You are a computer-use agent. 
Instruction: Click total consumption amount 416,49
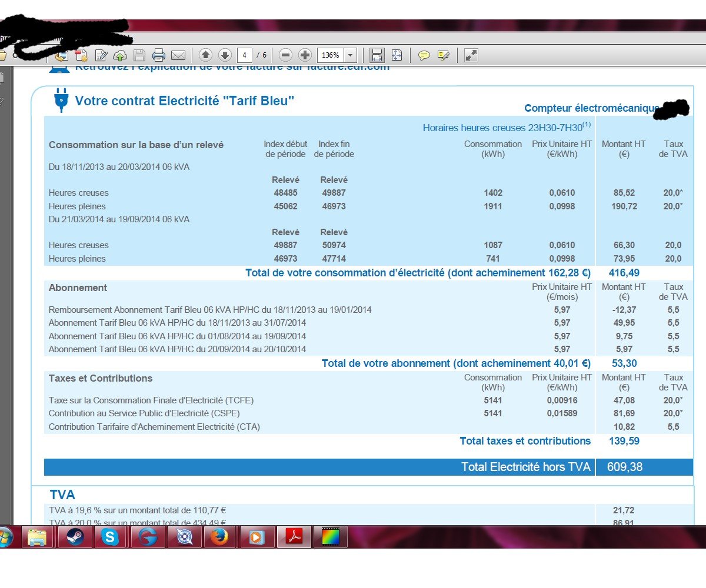pos(624,273)
